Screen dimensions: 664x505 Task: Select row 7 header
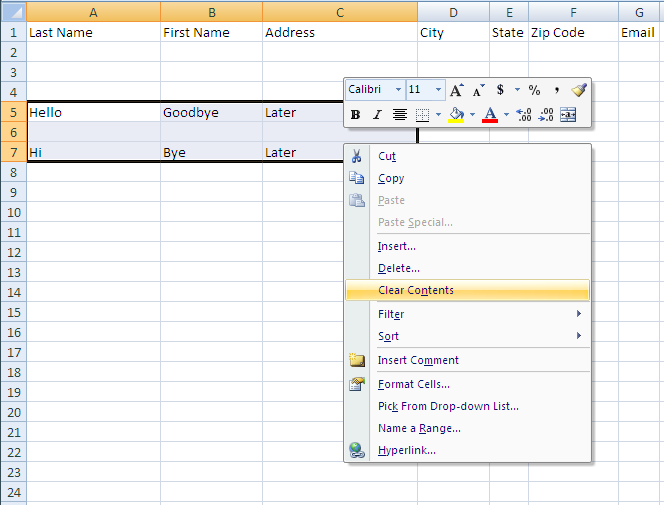pos(14,152)
